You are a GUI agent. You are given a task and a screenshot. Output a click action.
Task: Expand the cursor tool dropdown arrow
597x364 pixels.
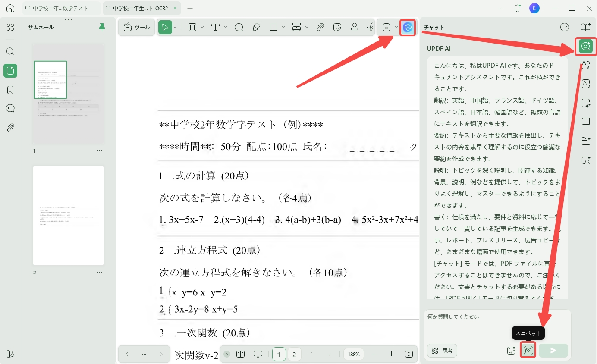pyautogui.click(x=175, y=27)
